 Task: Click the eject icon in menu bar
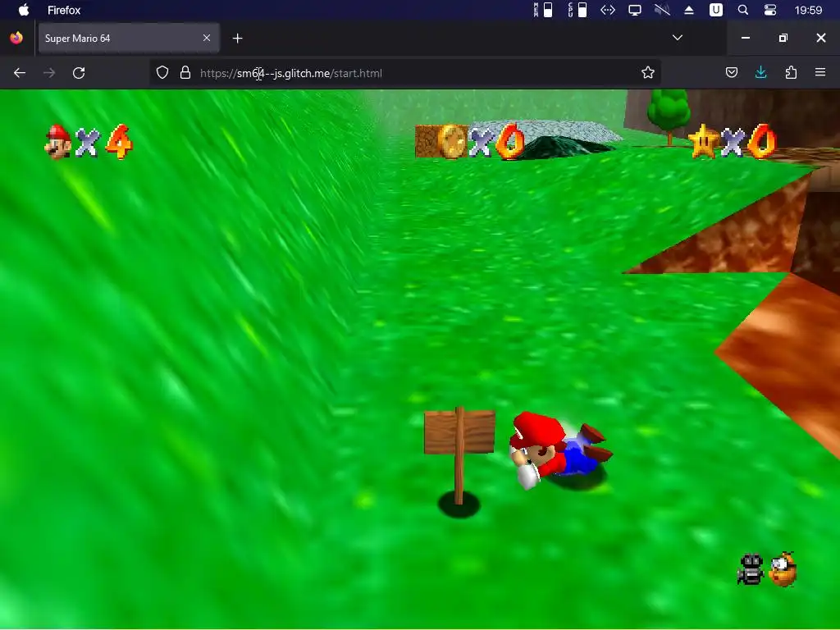click(689, 10)
